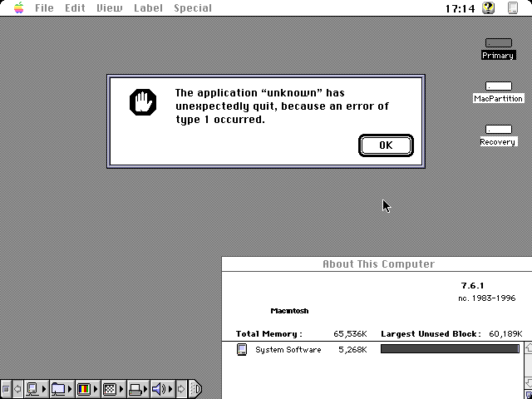Click the "5,268K" System Software size
This screenshot has height=399, width=532.
coord(352,350)
